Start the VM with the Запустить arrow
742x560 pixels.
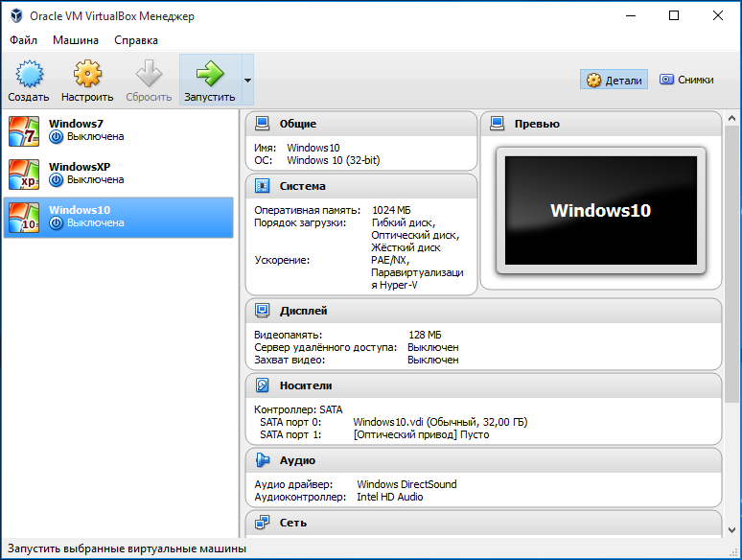210,74
